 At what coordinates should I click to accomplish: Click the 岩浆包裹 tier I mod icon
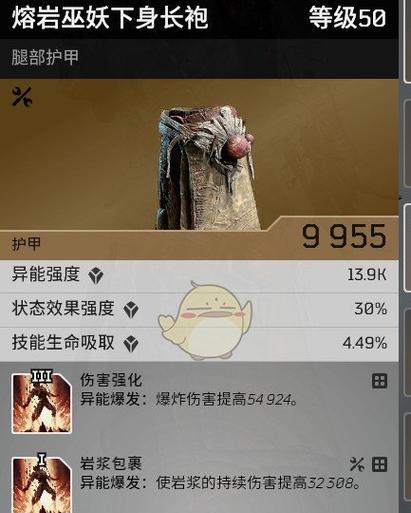click(x=42, y=483)
